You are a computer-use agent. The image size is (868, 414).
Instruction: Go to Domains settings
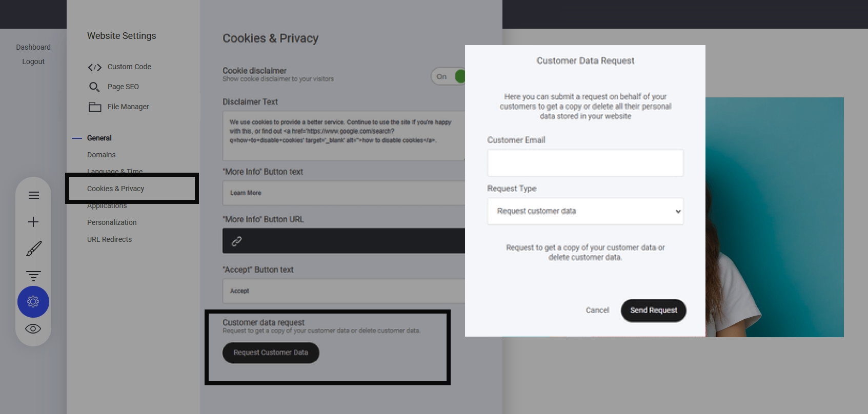(102, 155)
